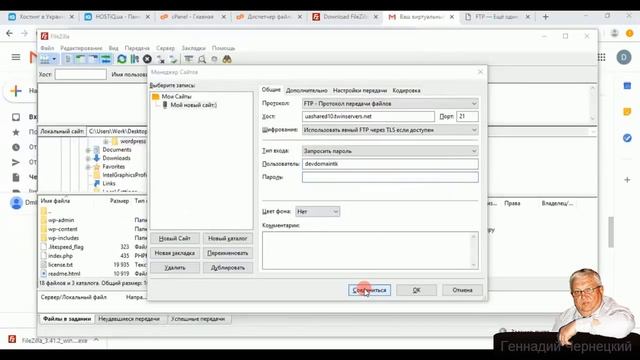Open Закладки menu
This screenshot has height=360, width=640.
point(193,48)
